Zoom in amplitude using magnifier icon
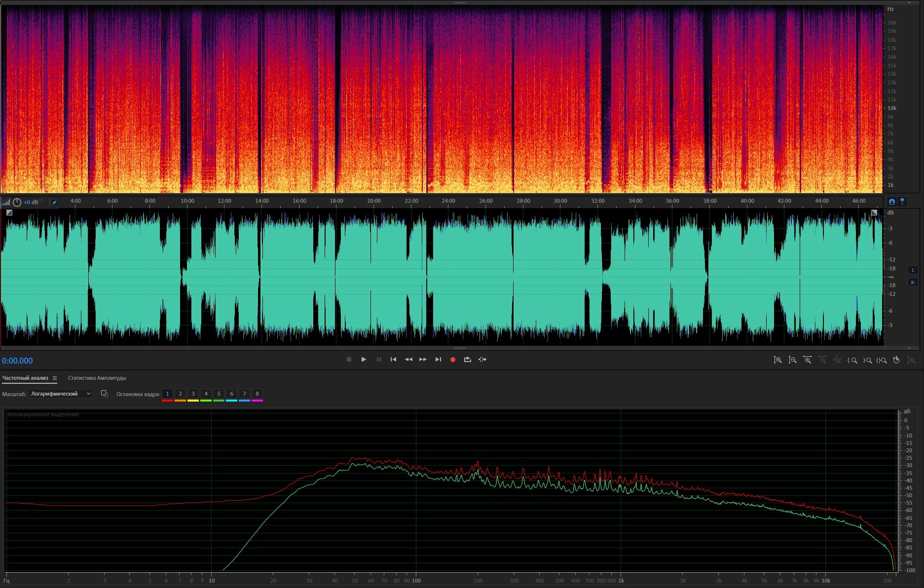 point(777,360)
